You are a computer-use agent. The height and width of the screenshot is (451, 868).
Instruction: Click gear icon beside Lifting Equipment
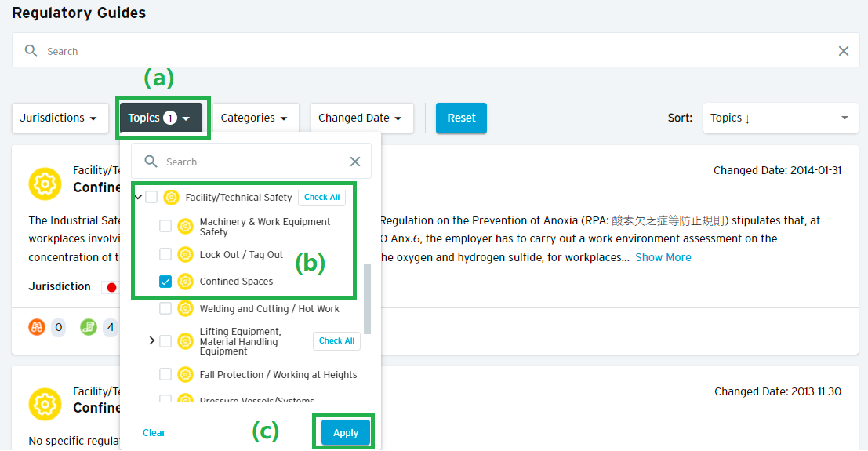[x=186, y=341]
